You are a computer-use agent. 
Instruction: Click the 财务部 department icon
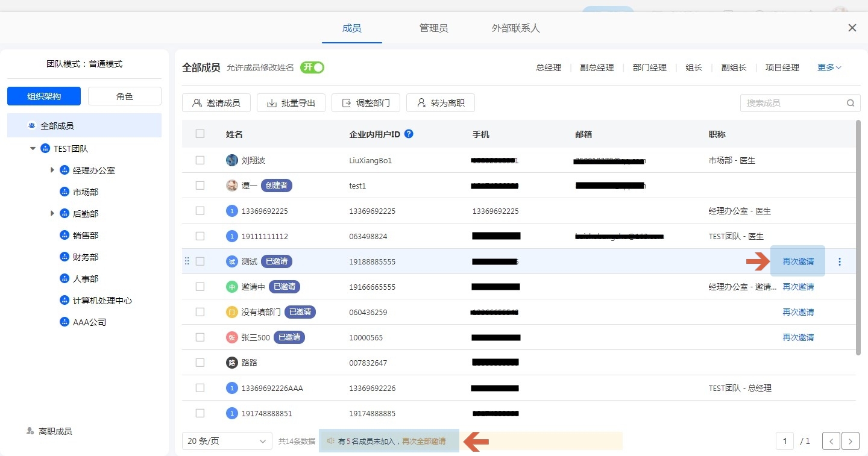[64, 257]
